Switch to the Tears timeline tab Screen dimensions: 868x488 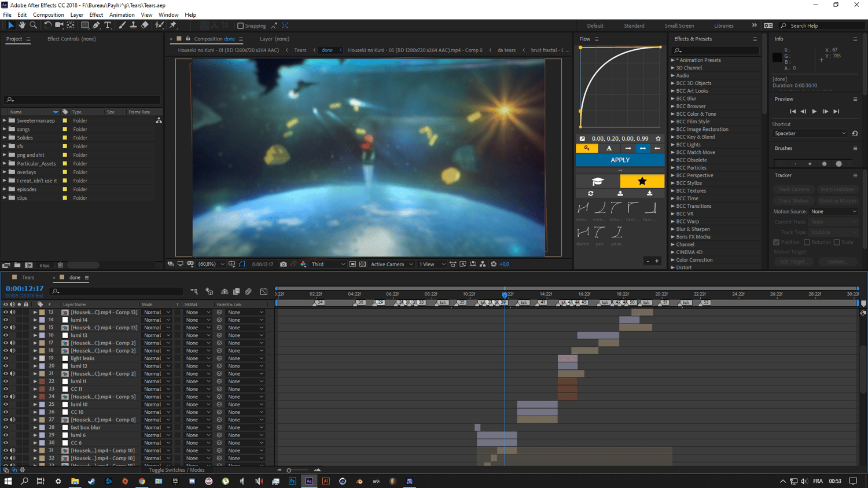(28, 277)
